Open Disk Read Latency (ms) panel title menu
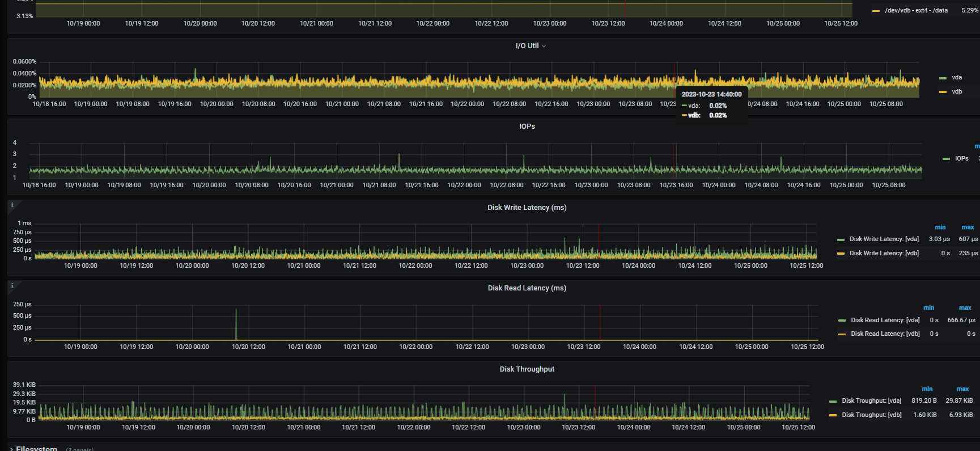The height and width of the screenshot is (451, 980). coord(527,288)
